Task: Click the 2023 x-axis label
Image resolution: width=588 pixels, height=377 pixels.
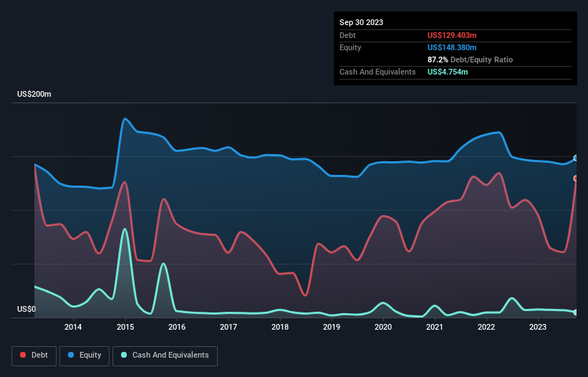Action: pyautogui.click(x=538, y=327)
